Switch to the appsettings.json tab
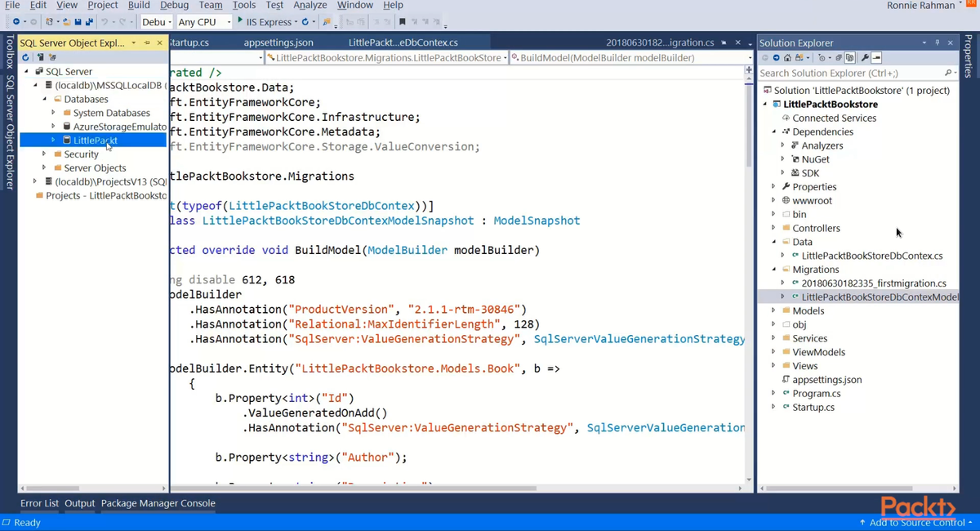Screen dimensions: 980x531 coord(278,42)
